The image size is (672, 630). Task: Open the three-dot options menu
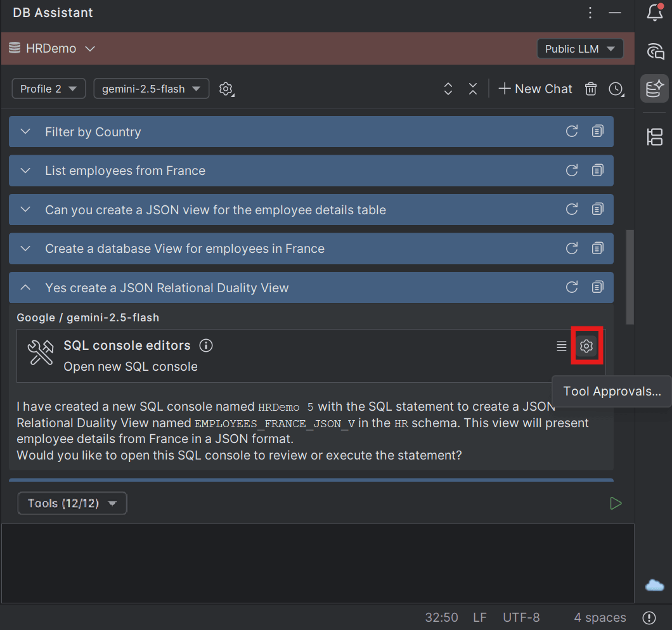(590, 12)
